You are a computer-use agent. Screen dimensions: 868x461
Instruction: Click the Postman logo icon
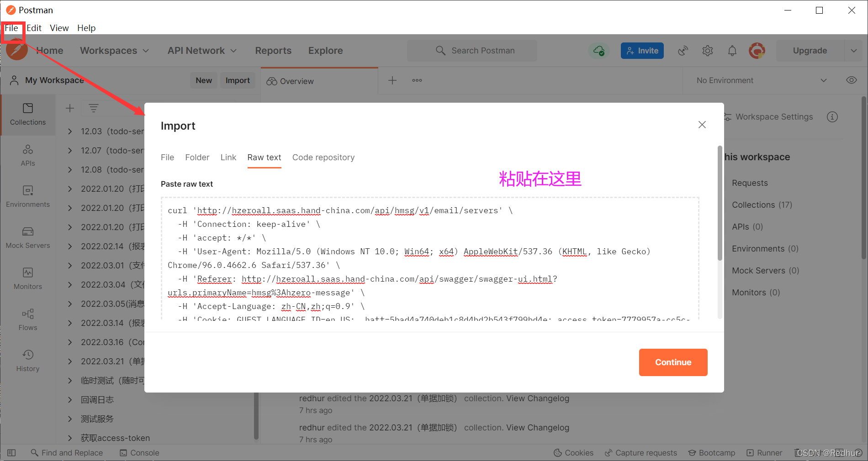point(17,50)
